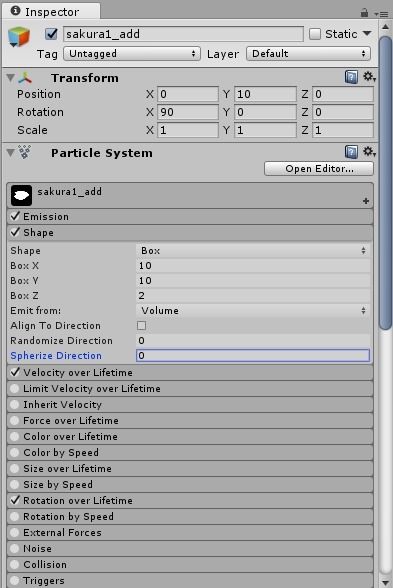Image resolution: width=393 pixels, height=588 pixels.
Task: Click the Inspector vertical scrollbar thumb
Action: [385, 183]
